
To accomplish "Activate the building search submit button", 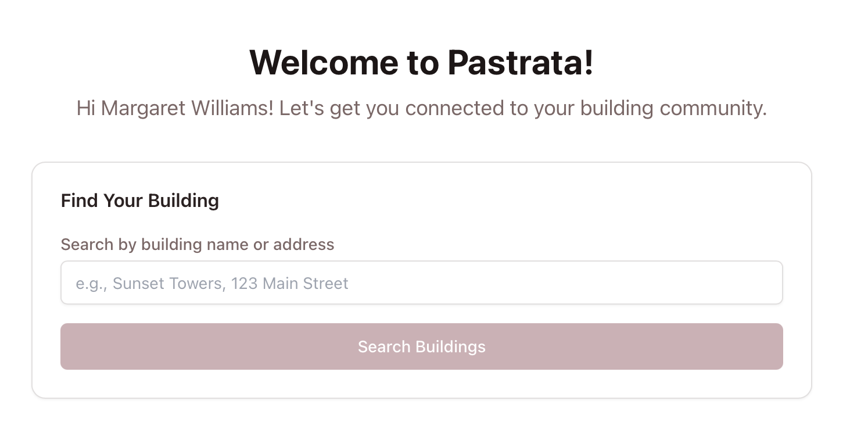I will pyautogui.click(x=422, y=346).
